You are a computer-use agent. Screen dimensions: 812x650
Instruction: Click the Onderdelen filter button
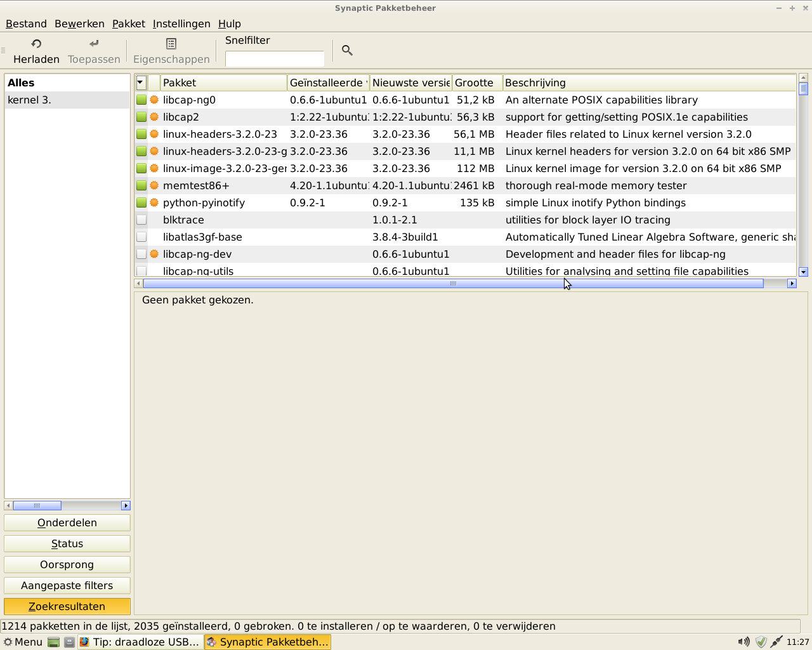pyautogui.click(x=67, y=522)
